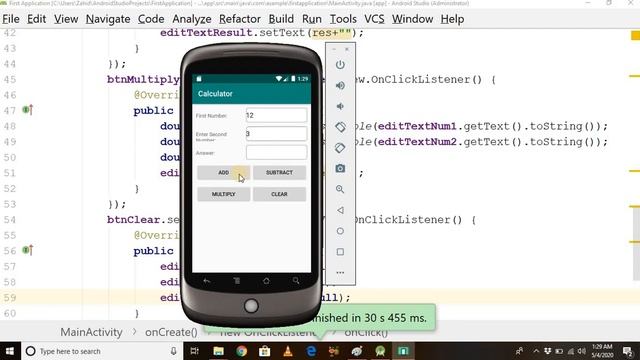The height and width of the screenshot is (360, 640).
Task: Click editTextNum1 in code line 48
Action: (417, 126)
